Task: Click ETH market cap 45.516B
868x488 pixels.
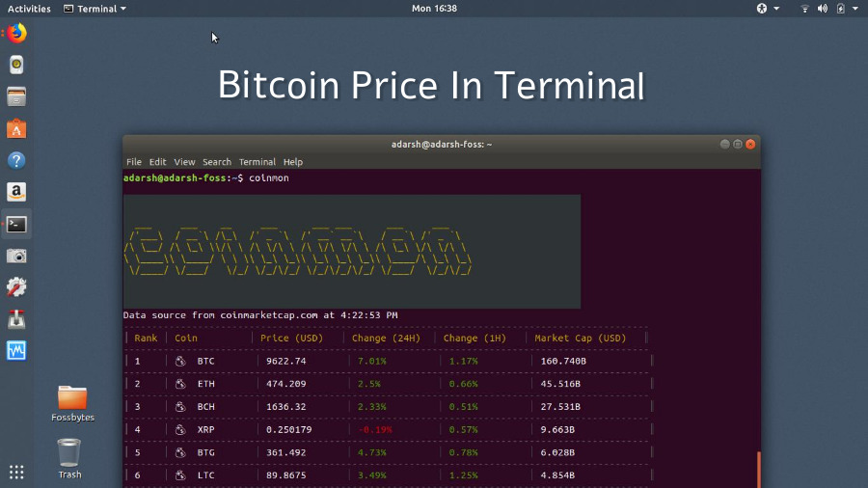Action: [560, 384]
